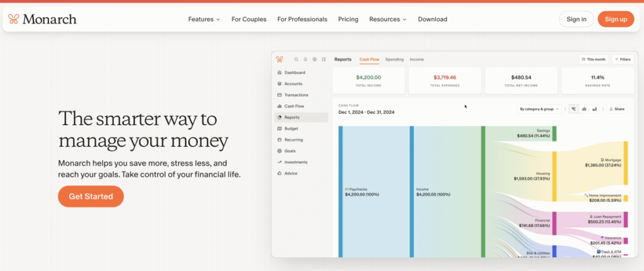This screenshot has height=271, width=644.
Task: Click the Recurring calendar icon
Action: click(279, 140)
